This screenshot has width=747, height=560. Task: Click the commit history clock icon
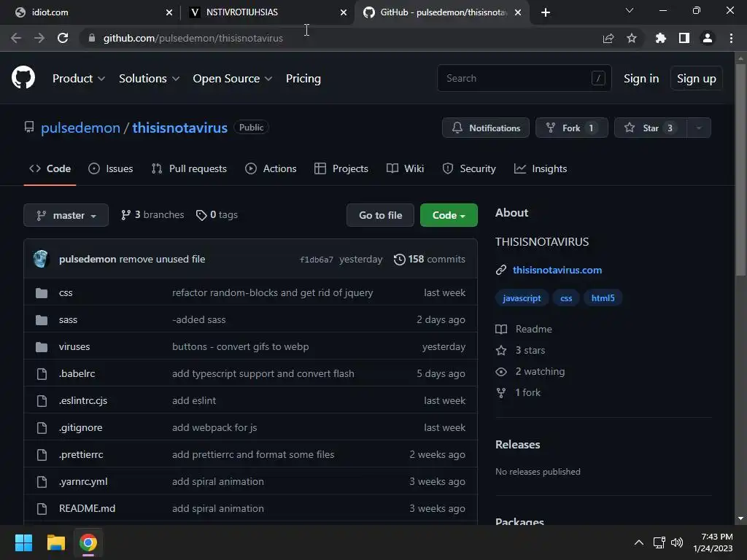coord(399,259)
